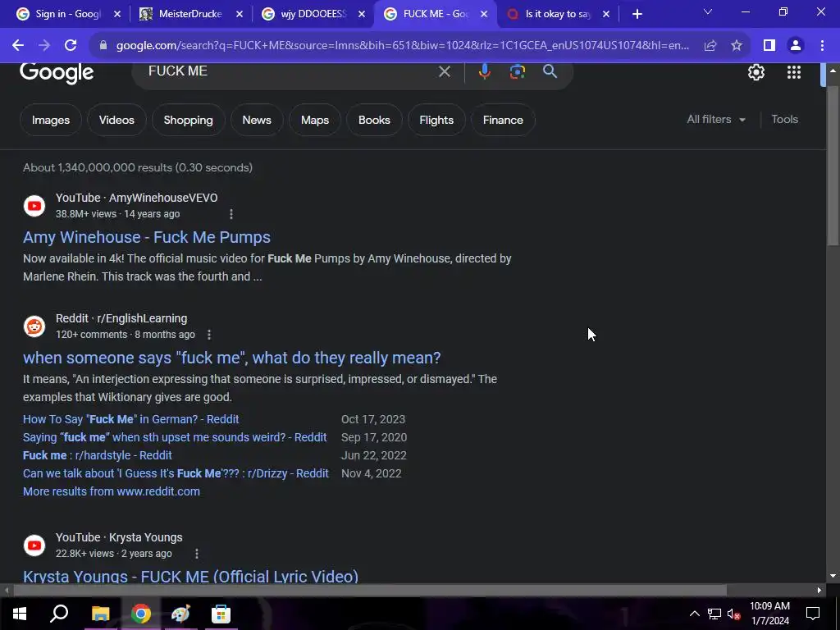Open the Windows notification center

[813, 614]
